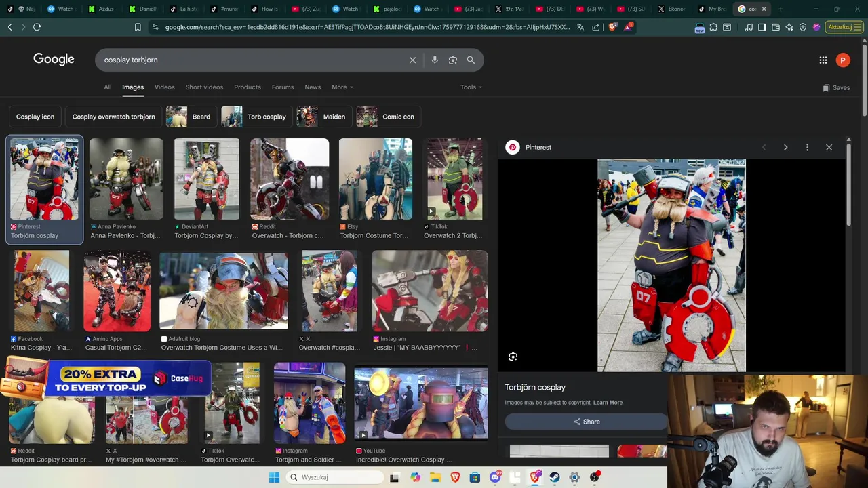Select the Torb cosplay filter chip
Screen dimensions: 868x488
(x=256, y=117)
